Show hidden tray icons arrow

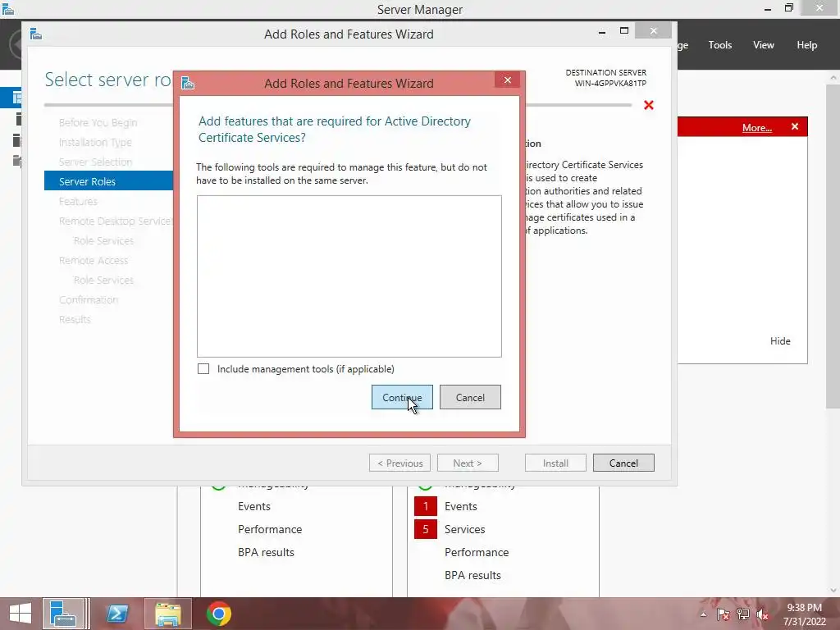(703, 614)
